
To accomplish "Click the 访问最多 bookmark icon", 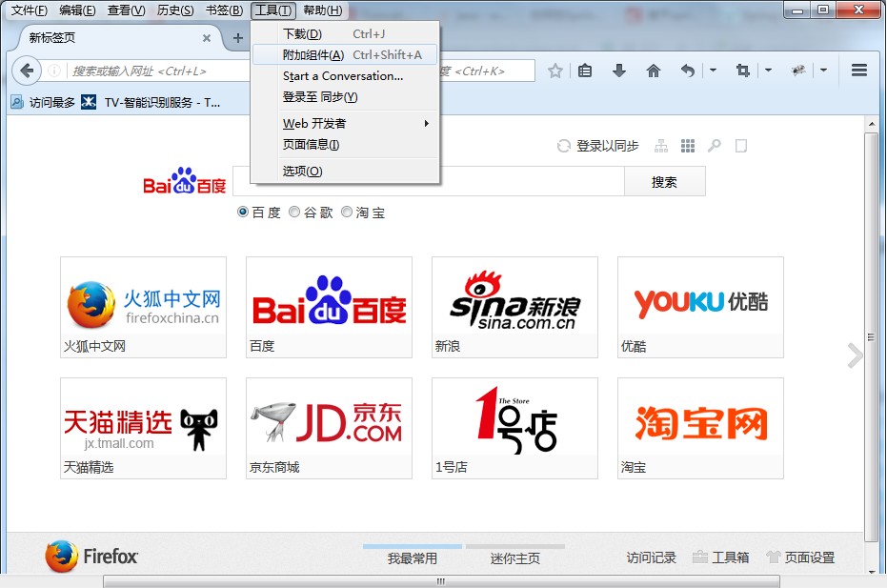I will coord(17,102).
